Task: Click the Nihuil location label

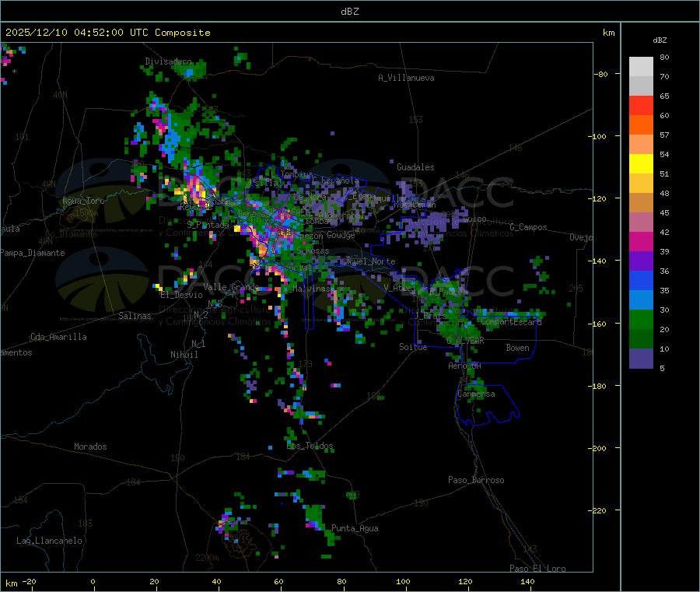Action: [184, 355]
